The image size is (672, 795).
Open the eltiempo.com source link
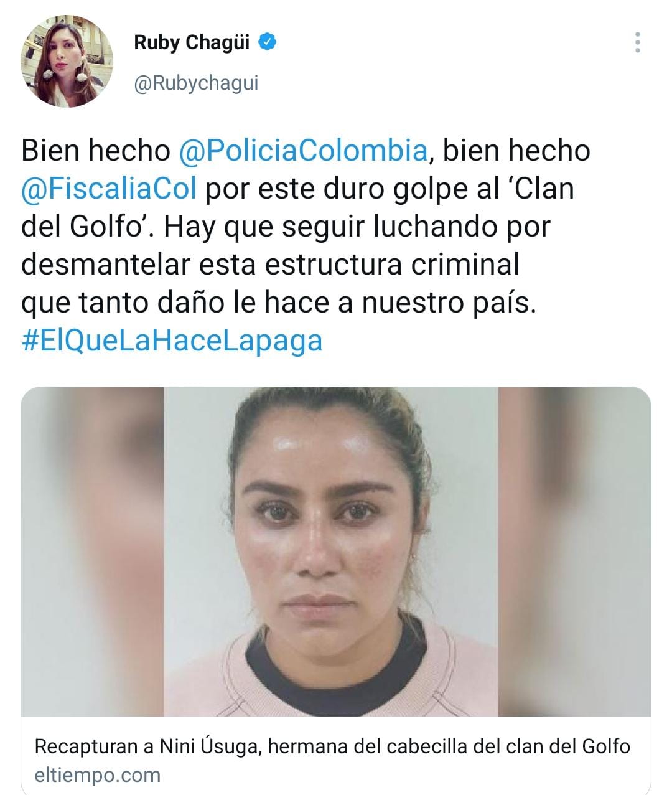[x=98, y=775]
